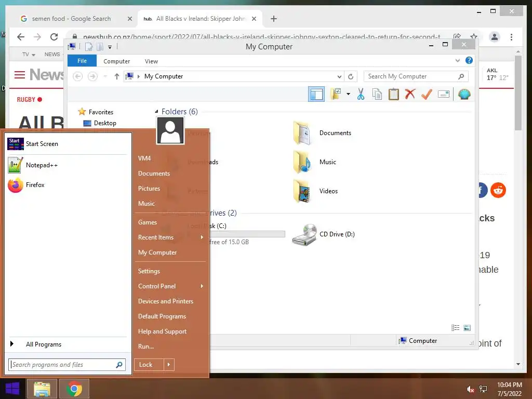Select Favorites in the navigation tree
Image resolution: width=532 pixels, height=399 pixels.
[101, 112]
